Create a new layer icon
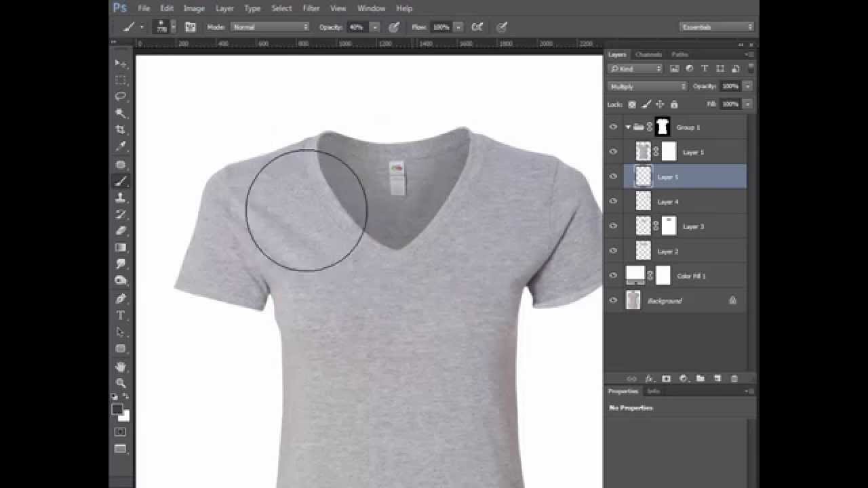 [717, 379]
